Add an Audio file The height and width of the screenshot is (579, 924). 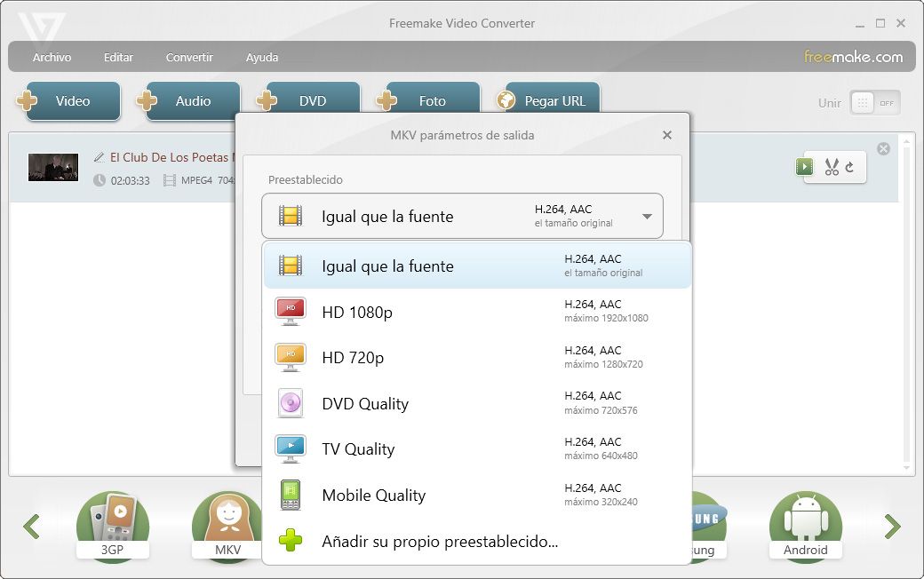point(191,101)
